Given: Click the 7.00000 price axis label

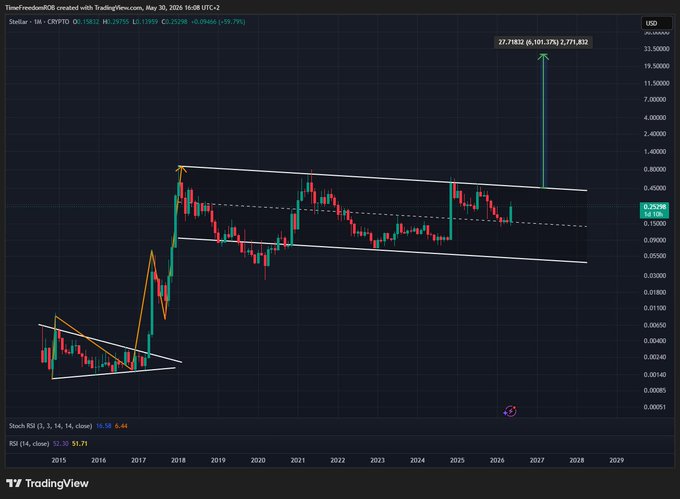Looking at the screenshot, I should [655, 100].
